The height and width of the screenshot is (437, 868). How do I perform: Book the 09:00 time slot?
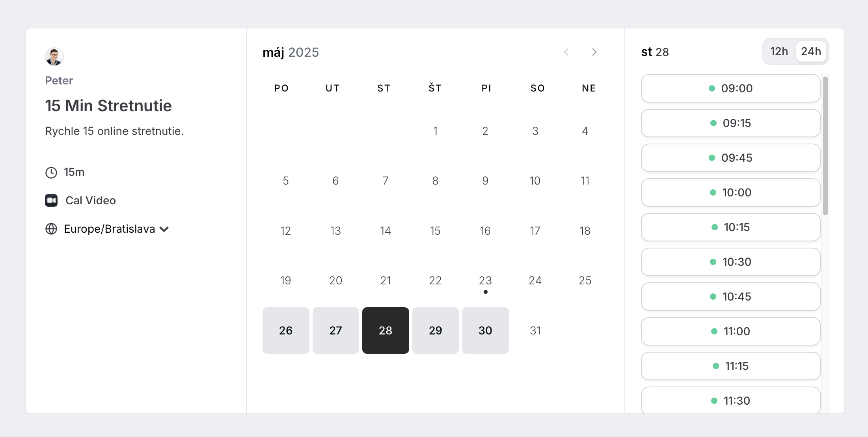[x=730, y=88]
